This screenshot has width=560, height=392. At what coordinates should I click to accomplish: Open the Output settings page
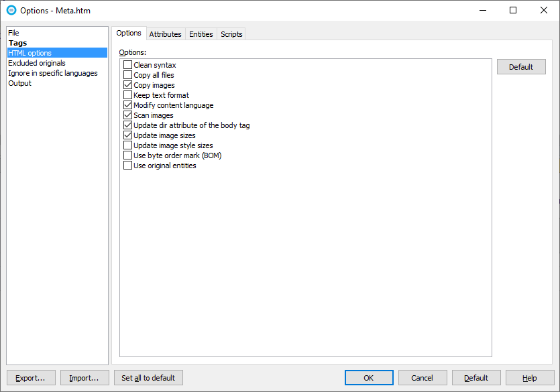pyautogui.click(x=57, y=83)
